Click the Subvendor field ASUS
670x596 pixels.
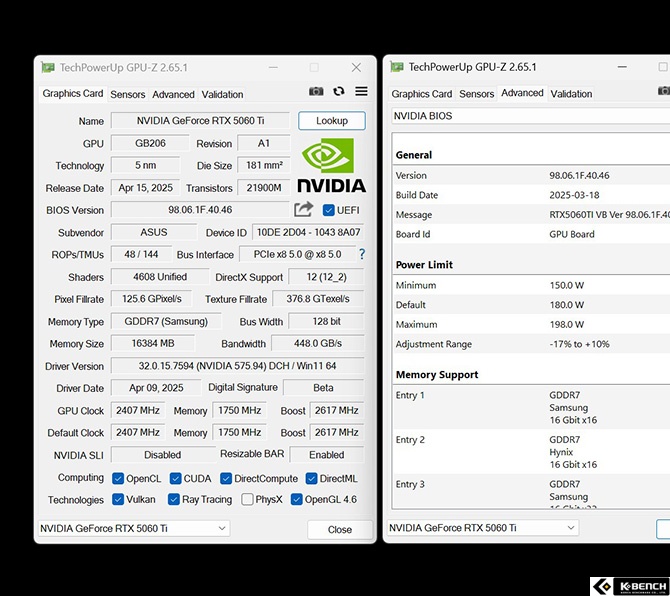pyautogui.click(x=154, y=232)
